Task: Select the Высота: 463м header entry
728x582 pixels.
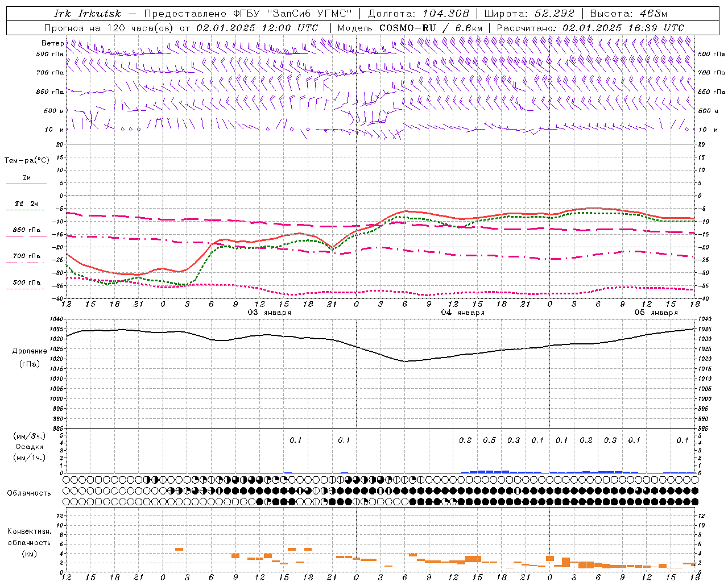Action: click(x=628, y=14)
